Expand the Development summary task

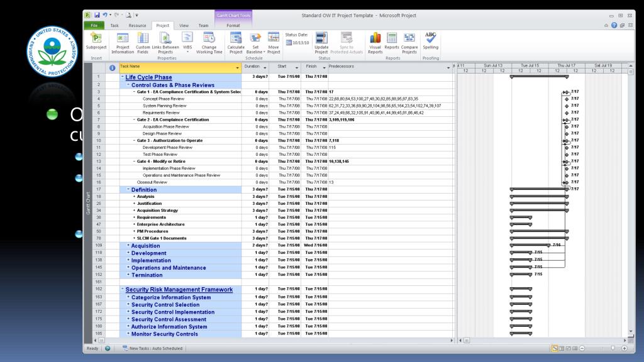(128, 253)
